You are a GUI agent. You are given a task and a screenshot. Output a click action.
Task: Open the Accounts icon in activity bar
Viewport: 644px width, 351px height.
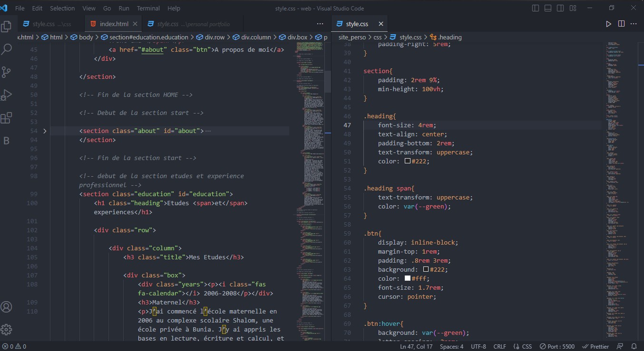coord(7,307)
